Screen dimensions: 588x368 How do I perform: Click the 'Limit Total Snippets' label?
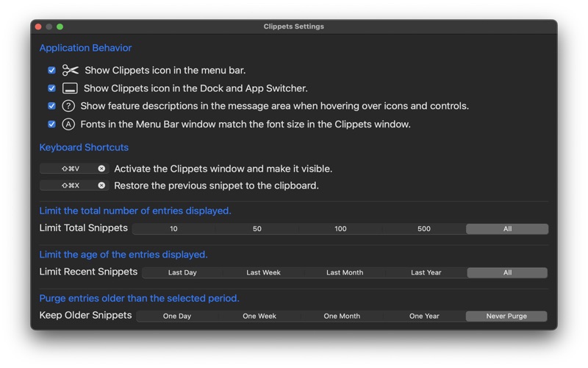click(x=84, y=228)
